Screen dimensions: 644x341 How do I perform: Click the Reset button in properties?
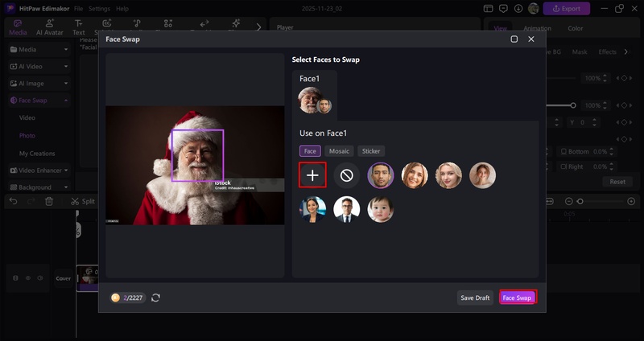617,182
